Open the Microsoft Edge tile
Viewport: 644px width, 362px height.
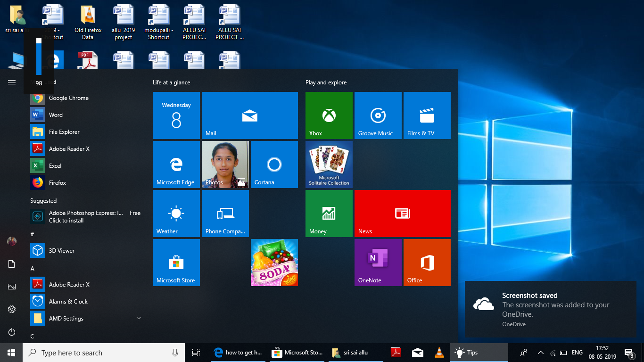pyautogui.click(x=176, y=165)
